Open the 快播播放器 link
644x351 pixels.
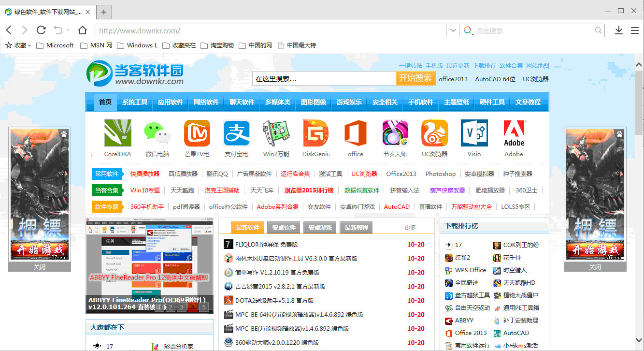(145, 174)
